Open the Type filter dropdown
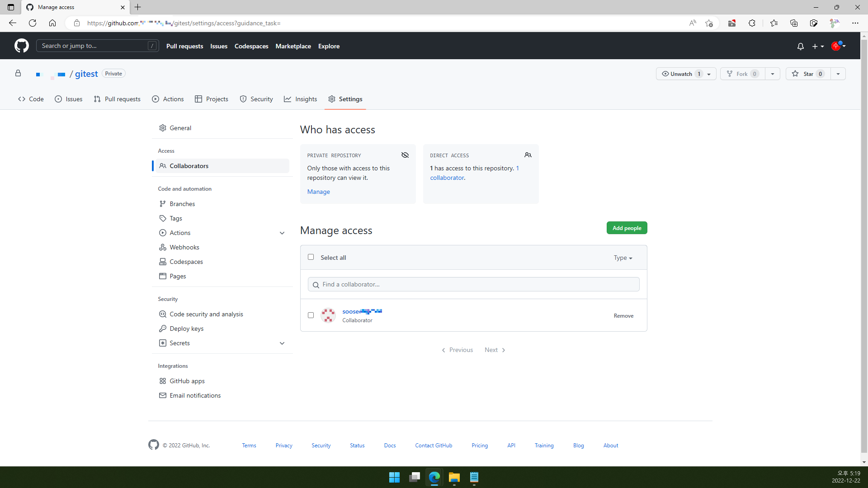Viewport: 868px width, 488px height. 623,258
